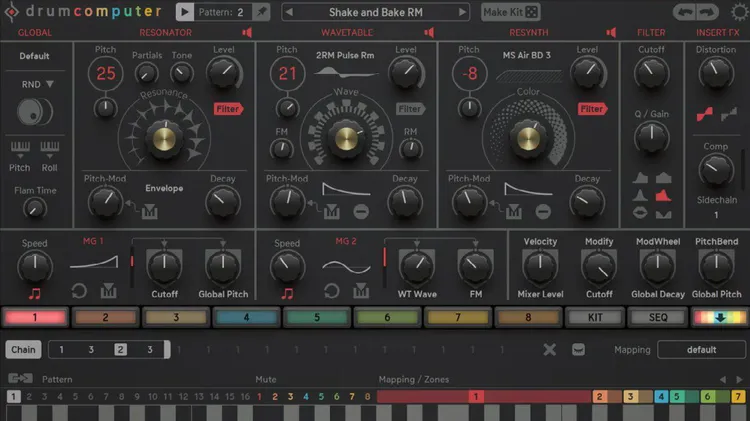Select the red distortion curve type icon

point(705,114)
